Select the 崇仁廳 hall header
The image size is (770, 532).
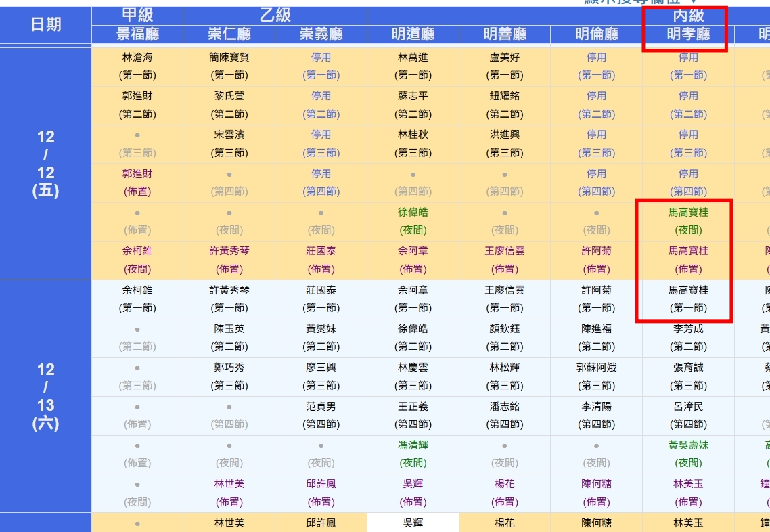(229, 34)
